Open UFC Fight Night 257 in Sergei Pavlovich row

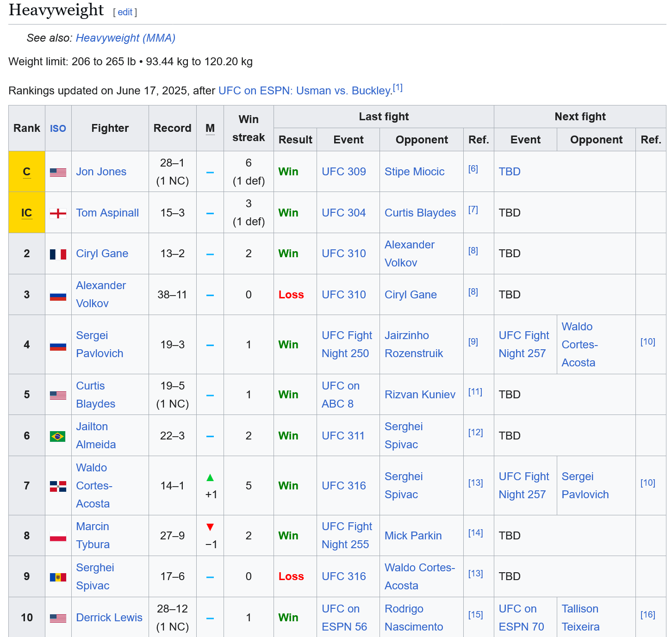click(x=524, y=344)
